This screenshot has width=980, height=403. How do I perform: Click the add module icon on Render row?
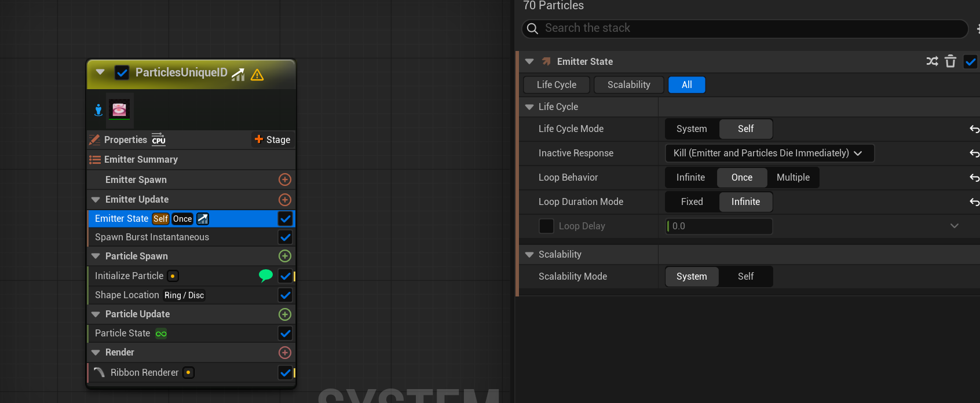pyautogui.click(x=284, y=352)
